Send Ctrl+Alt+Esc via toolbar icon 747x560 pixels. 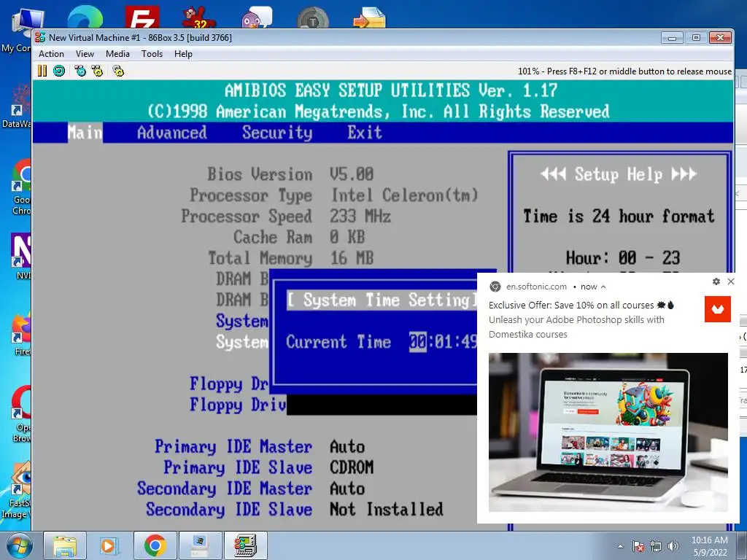[x=97, y=71]
